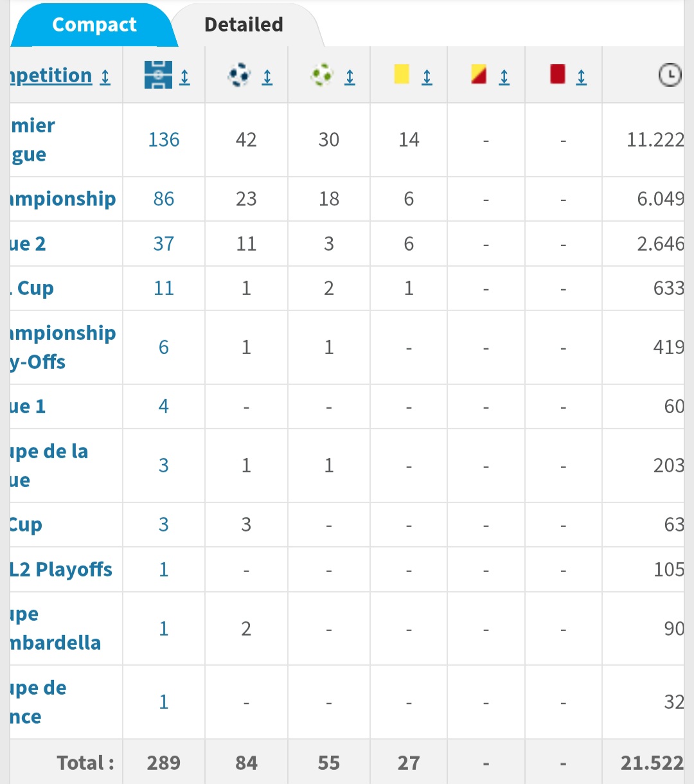
Task: Click the goals soccer ball icon
Action: click(239, 76)
